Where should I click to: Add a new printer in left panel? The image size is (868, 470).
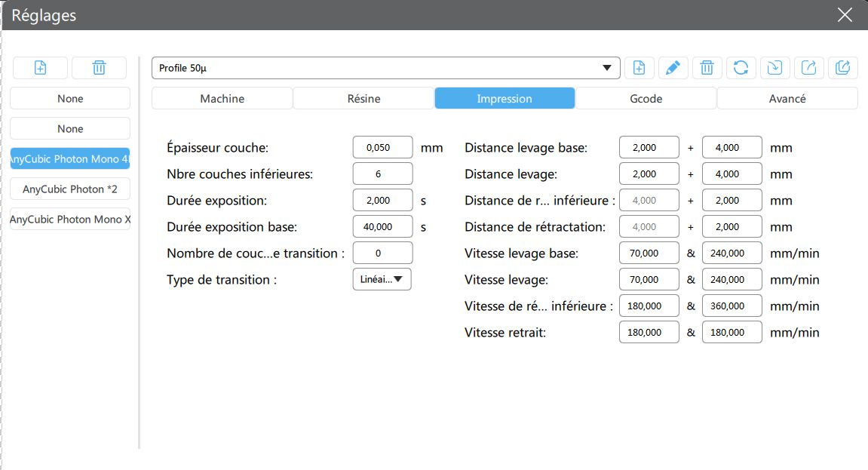(x=41, y=68)
